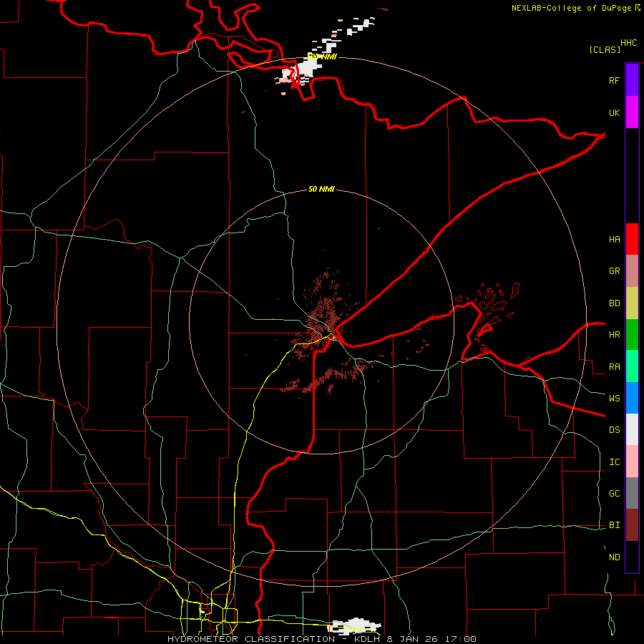Click the HA legend label

(614, 240)
